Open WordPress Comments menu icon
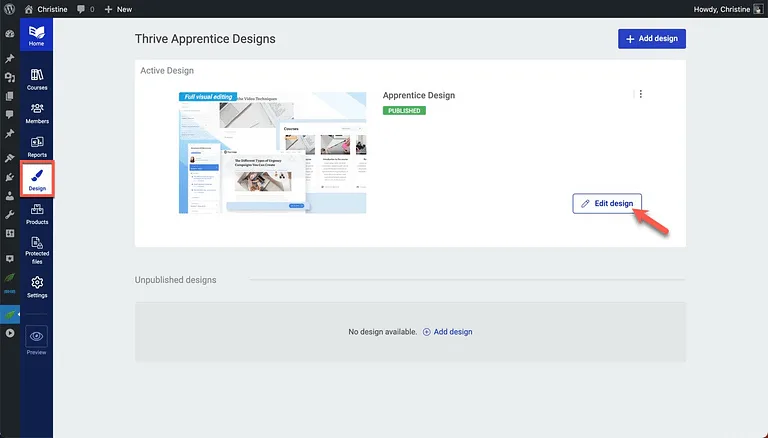This screenshot has height=438, width=768. click(10, 115)
